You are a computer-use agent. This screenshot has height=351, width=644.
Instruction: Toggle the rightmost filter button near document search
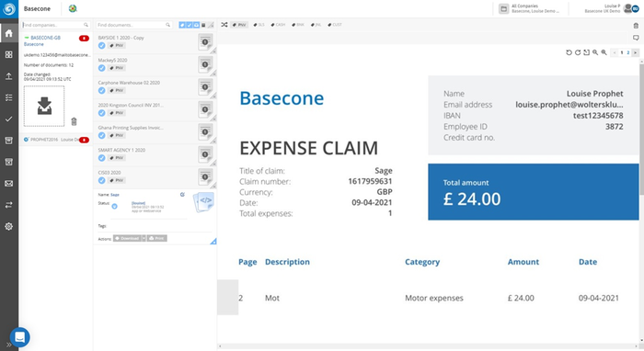(211, 25)
